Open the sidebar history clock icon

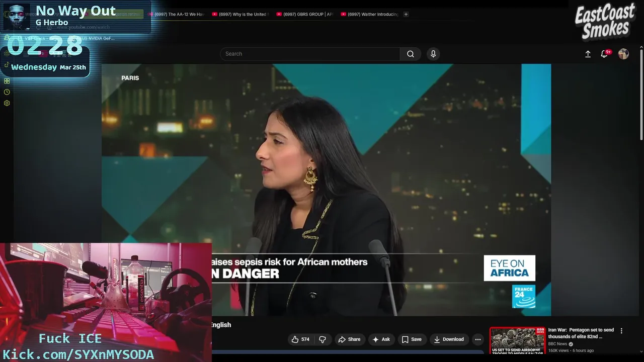pyautogui.click(x=7, y=92)
